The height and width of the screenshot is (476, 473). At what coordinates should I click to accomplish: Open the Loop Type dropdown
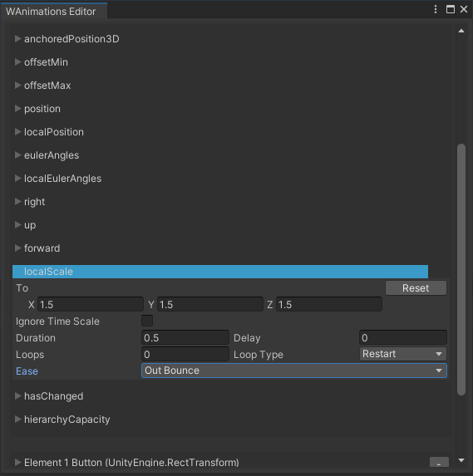pos(403,354)
